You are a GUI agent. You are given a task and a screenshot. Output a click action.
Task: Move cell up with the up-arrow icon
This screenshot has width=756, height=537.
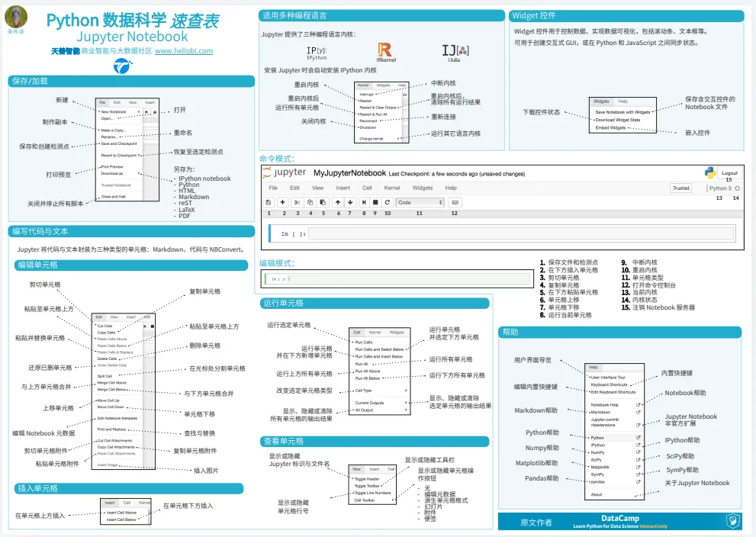click(x=338, y=202)
